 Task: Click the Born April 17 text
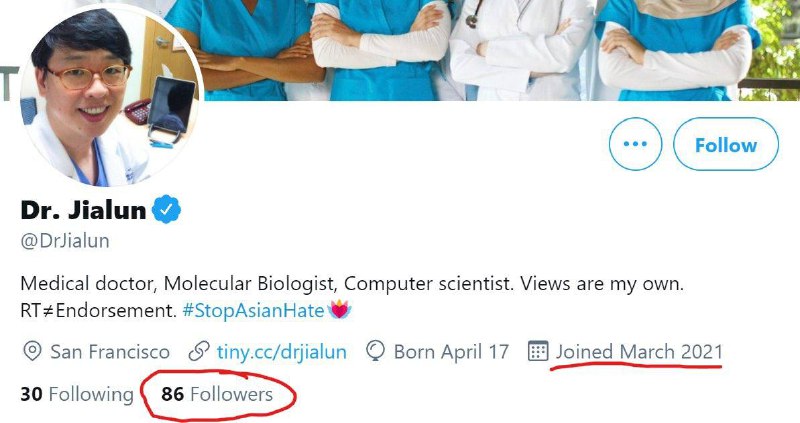(452, 352)
